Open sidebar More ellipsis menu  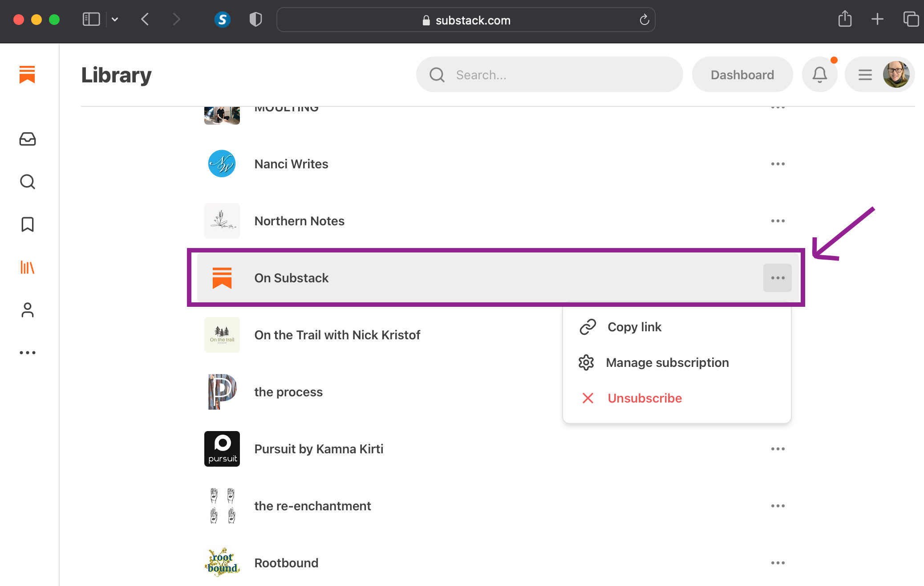28,353
